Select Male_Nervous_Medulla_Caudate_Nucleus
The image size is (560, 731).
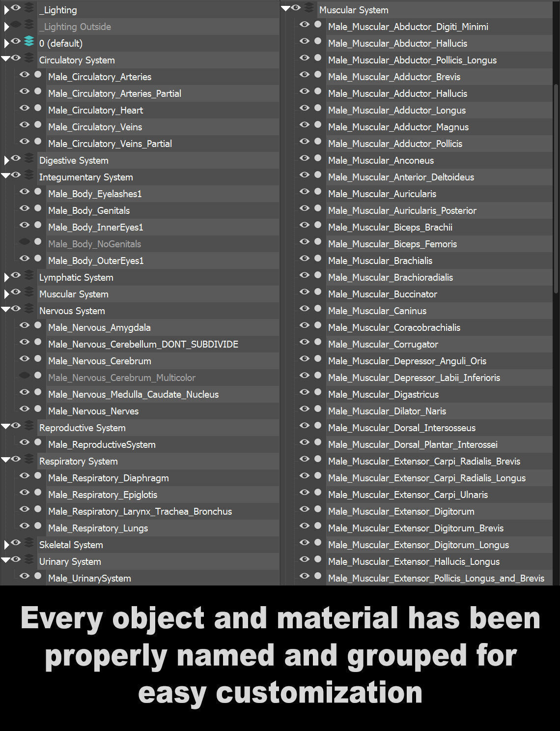[163, 394]
